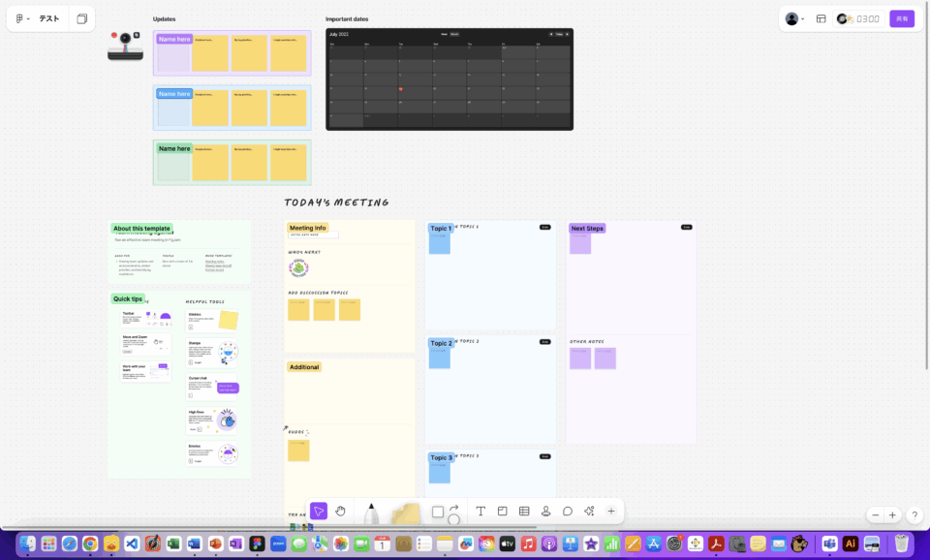Insert a table from the toolbar
Screen dimensions: 930x560
(x=524, y=512)
